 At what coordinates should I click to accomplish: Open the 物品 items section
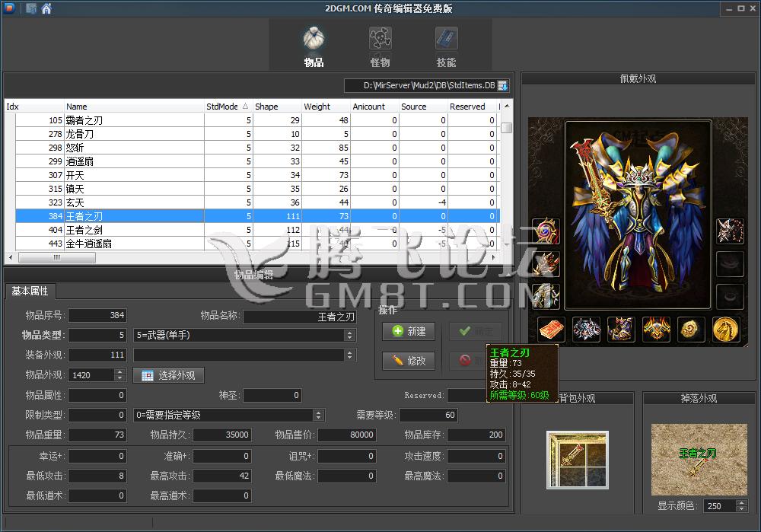(x=314, y=46)
